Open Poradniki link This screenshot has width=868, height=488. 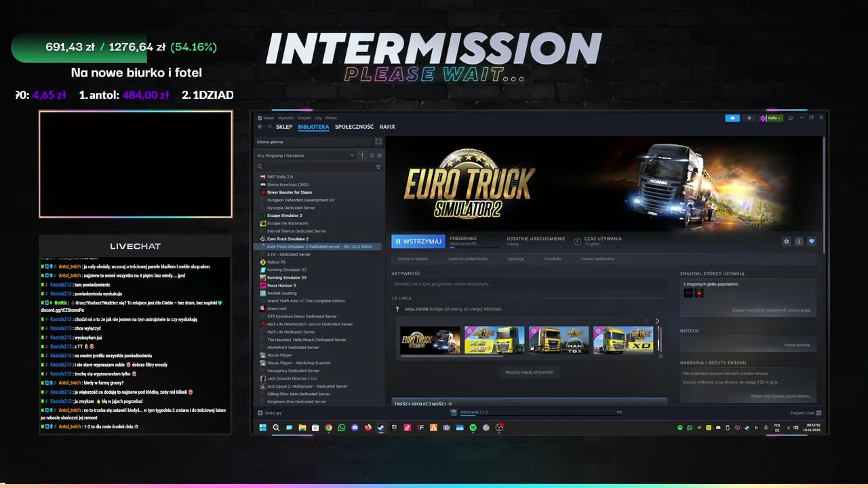552,259
